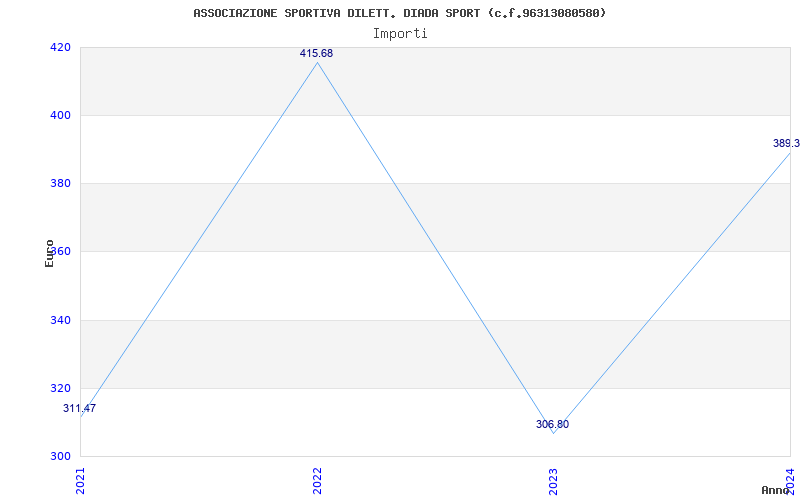800x500 pixels.
Task: Click the 300 y-axis tick label
Action: [60, 456]
